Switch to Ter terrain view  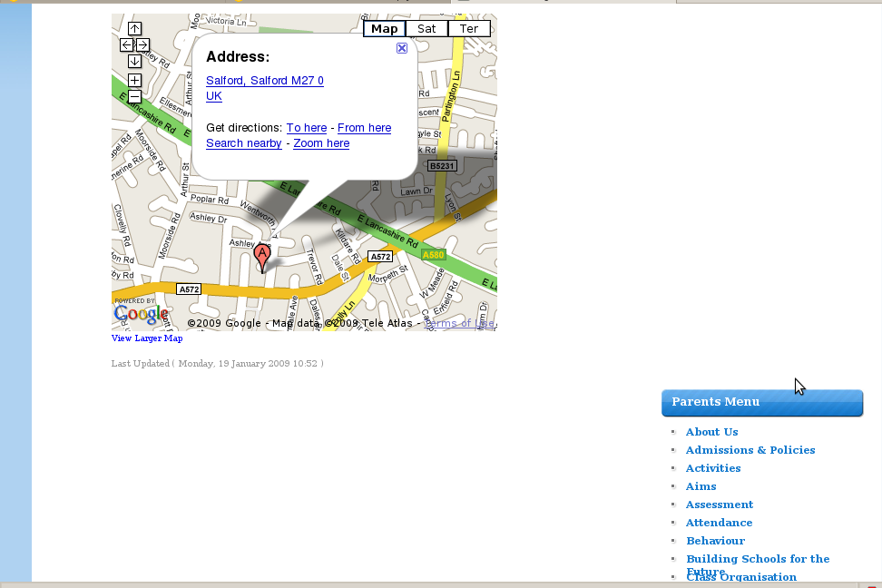pos(469,29)
